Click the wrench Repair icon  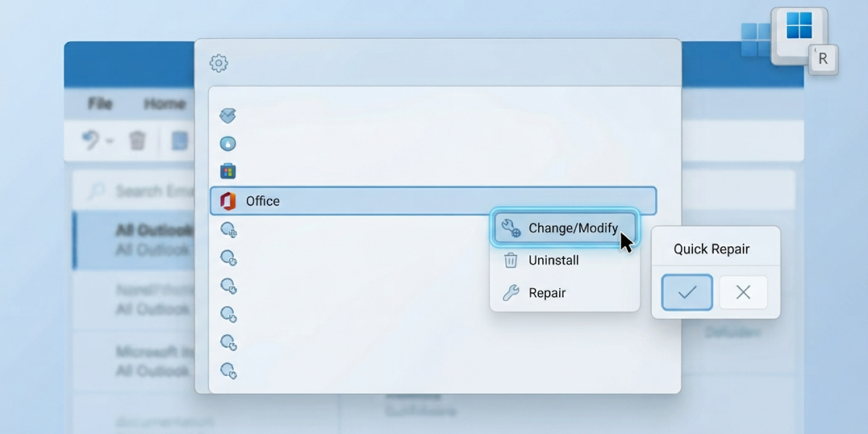pos(511,293)
